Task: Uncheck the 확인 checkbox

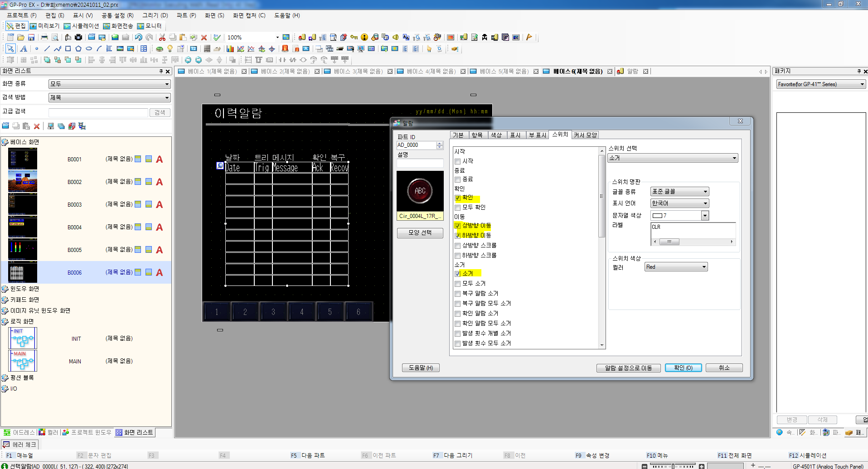Action: click(458, 198)
